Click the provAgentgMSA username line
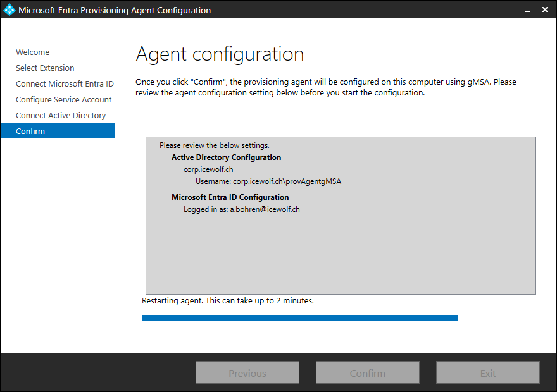 point(268,181)
